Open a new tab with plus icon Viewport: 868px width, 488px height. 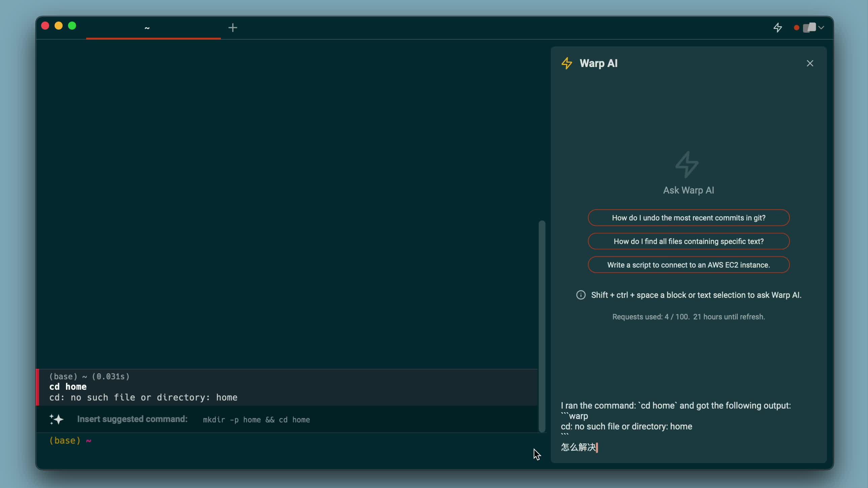233,28
